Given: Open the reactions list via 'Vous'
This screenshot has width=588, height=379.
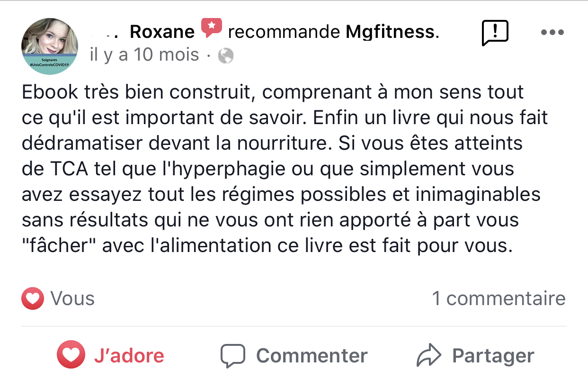Looking at the screenshot, I should [x=72, y=298].
